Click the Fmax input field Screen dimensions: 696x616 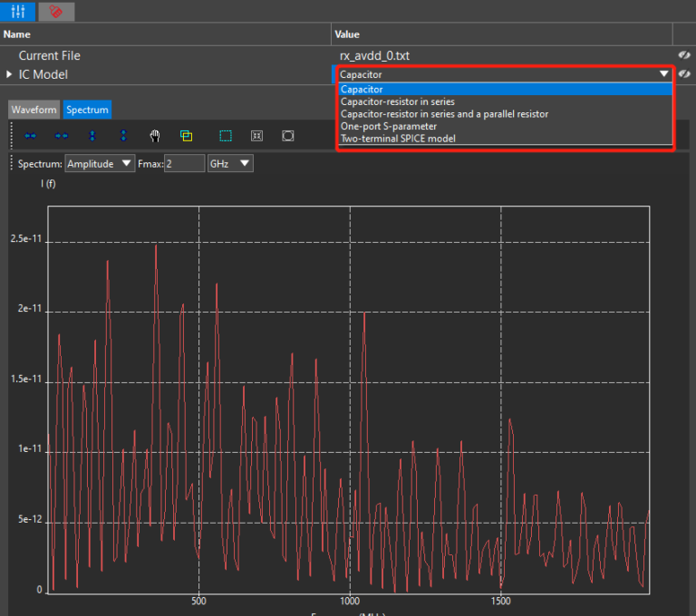[184, 164]
